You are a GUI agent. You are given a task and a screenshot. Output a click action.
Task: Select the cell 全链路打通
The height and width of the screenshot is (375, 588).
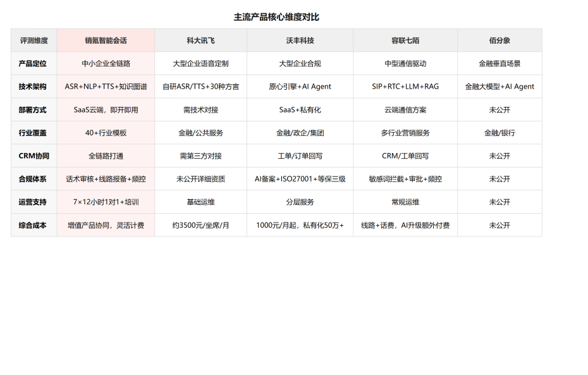[106, 156]
